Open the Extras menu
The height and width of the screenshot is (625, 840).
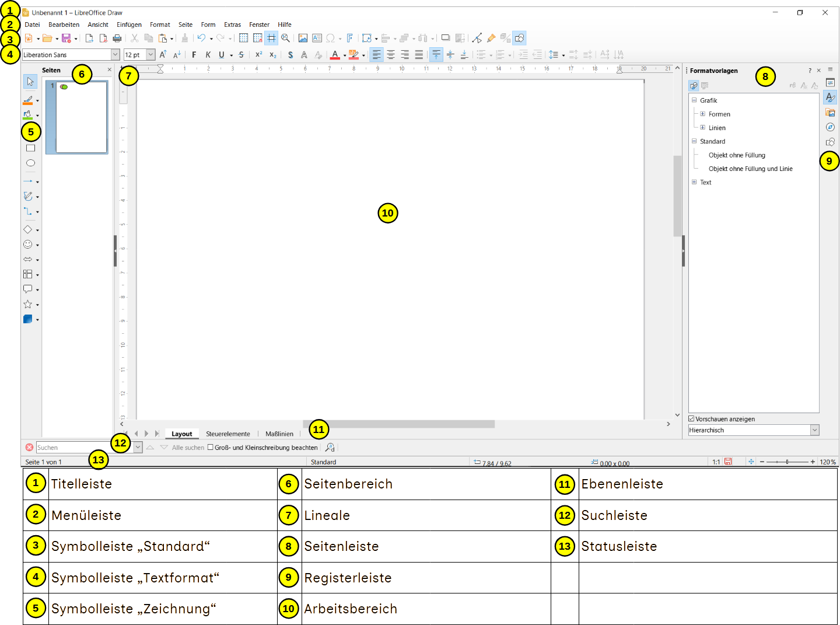(x=232, y=25)
